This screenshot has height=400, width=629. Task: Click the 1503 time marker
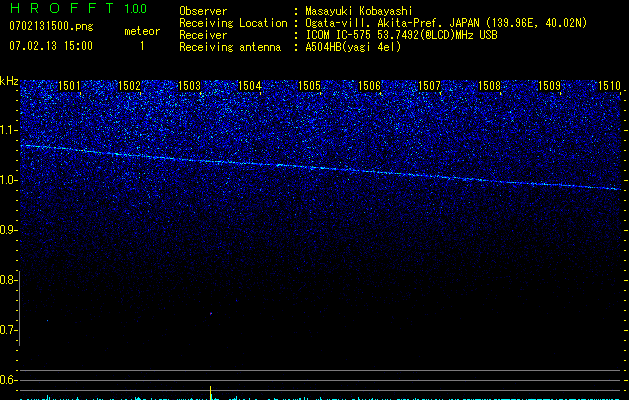[189, 86]
